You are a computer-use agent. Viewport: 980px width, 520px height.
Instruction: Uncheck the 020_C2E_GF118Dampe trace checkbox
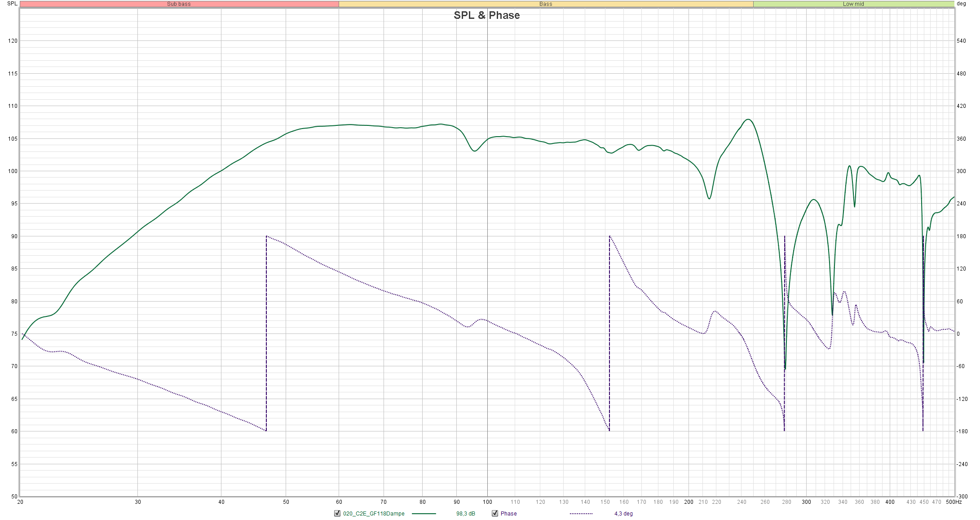[337, 513]
